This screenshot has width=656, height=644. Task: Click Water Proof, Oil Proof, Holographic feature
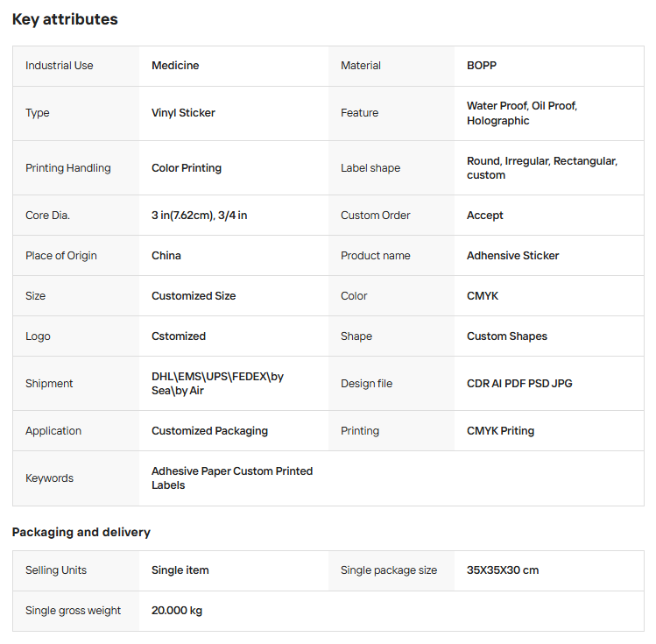click(x=521, y=113)
